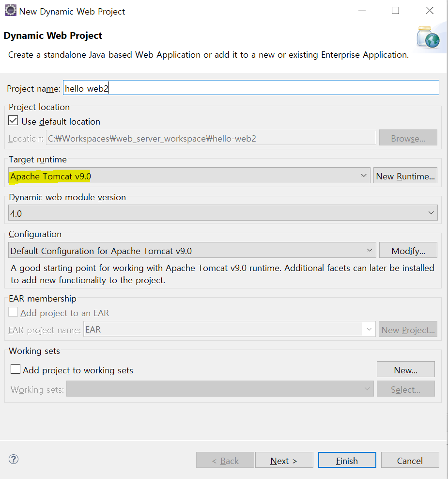Viewport: 448px width, 479px height.
Task: Click the Dynamic Web Project heading
Action: pyautogui.click(x=53, y=35)
